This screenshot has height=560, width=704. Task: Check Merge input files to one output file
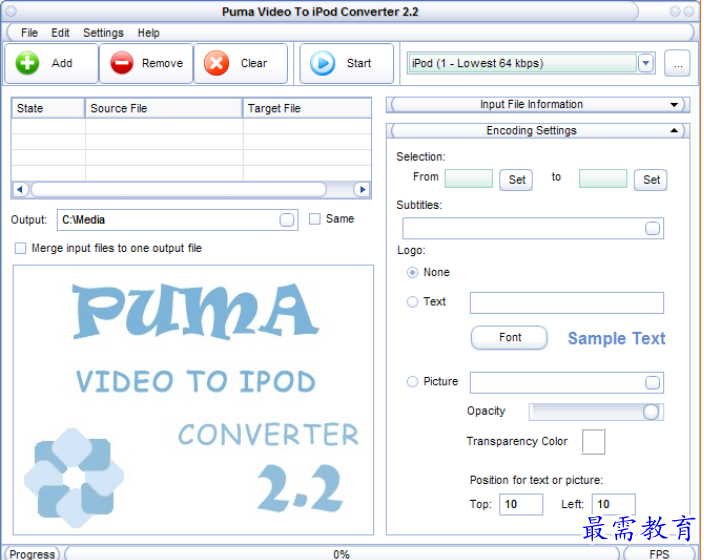coord(20,248)
